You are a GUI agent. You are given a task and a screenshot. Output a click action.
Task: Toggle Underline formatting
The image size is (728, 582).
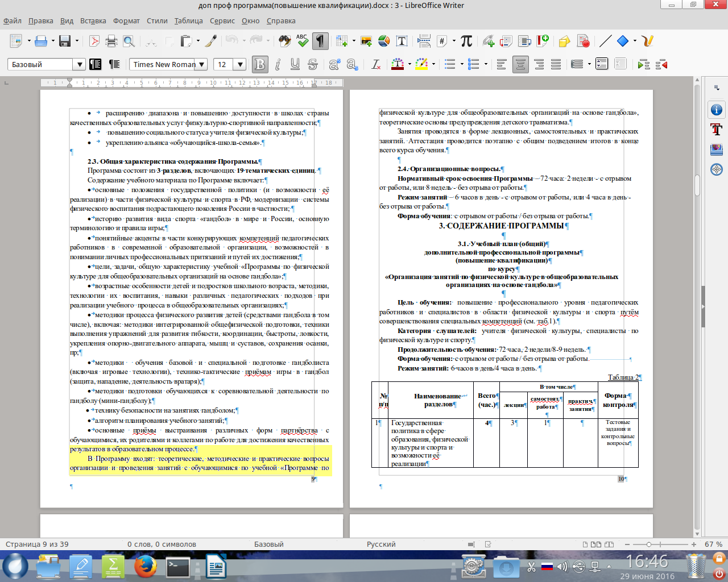pos(295,64)
